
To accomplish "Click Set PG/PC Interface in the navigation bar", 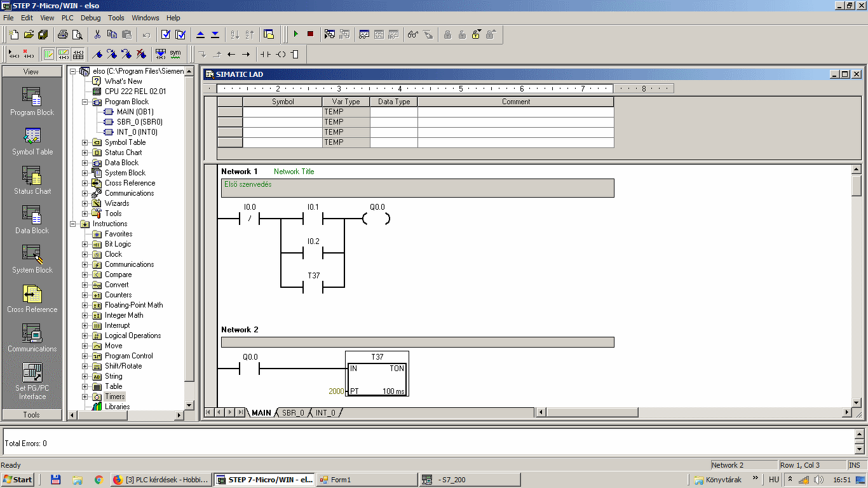I will pos(32,382).
